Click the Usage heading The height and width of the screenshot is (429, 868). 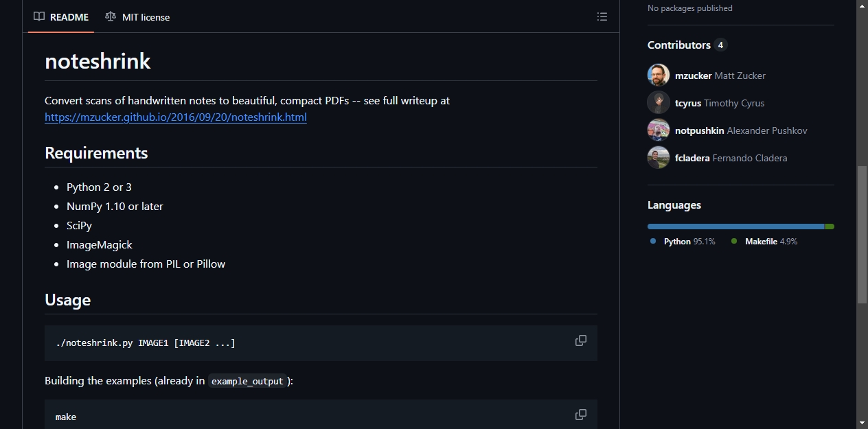[x=67, y=300]
